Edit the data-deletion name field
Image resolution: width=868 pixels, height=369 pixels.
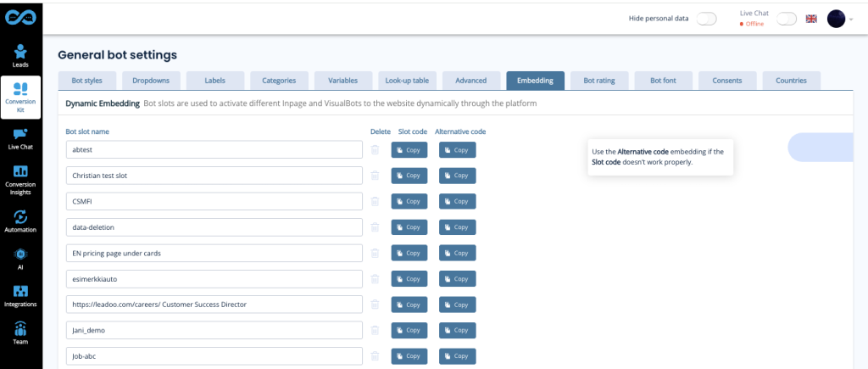(214, 227)
